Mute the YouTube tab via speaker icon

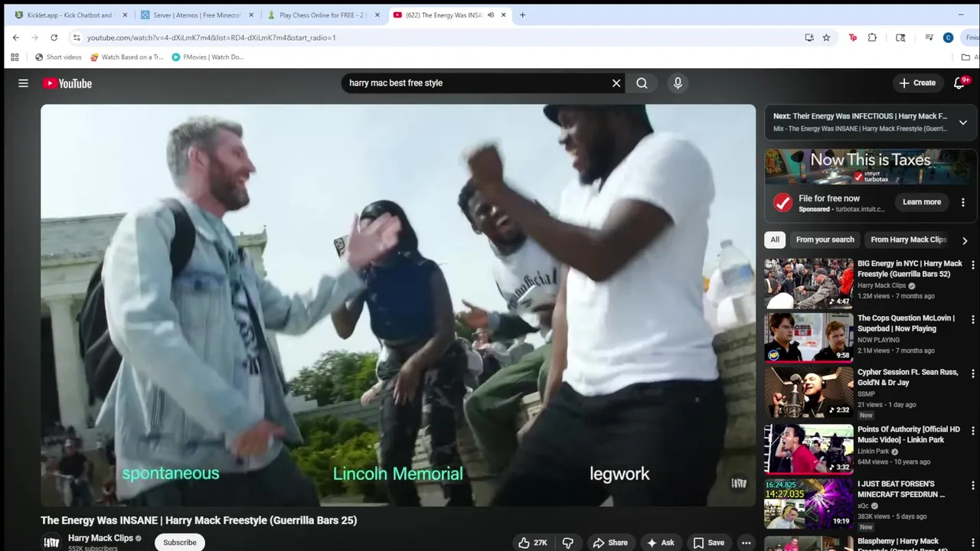pyautogui.click(x=491, y=15)
